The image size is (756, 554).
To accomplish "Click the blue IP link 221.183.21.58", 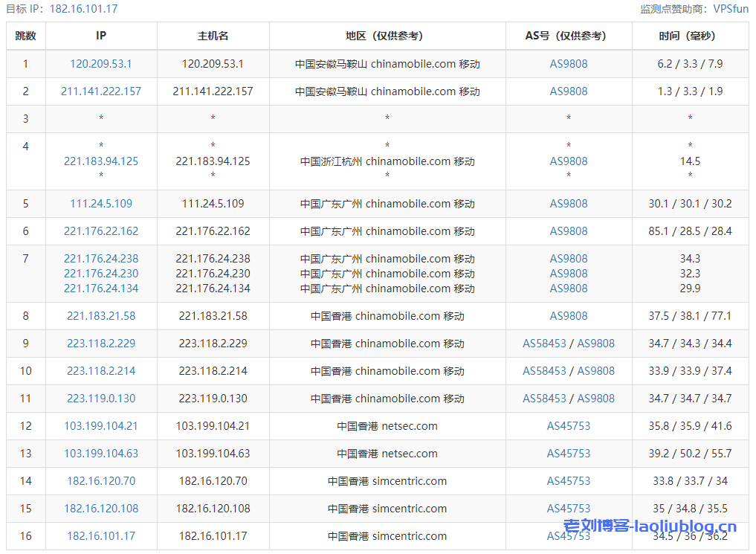I will pos(101,316).
